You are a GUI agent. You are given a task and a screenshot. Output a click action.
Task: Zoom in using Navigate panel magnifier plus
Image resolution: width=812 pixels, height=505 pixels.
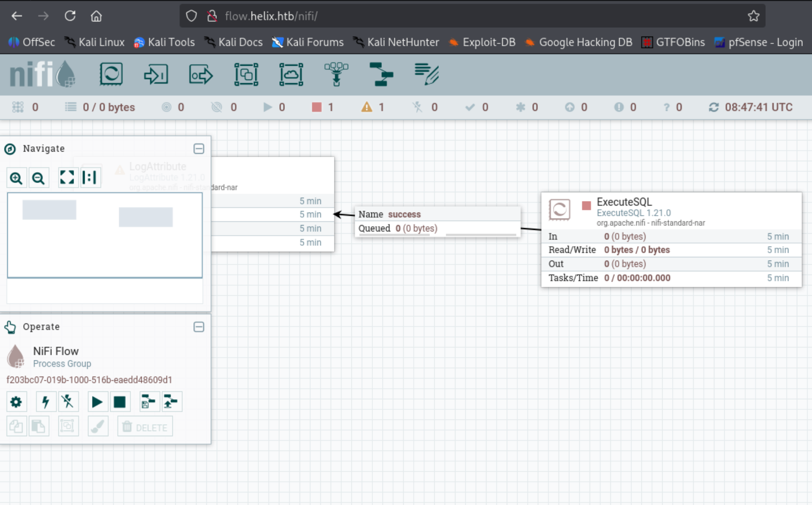click(x=16, y=178)
